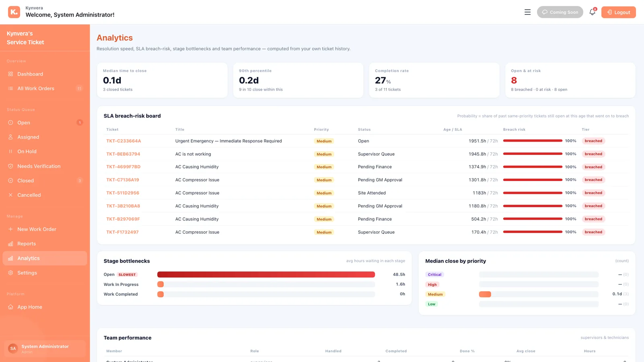Viewport: 644px width, 362px height.
Task: Click the Critical priority label
Action: tap(435, 275)
